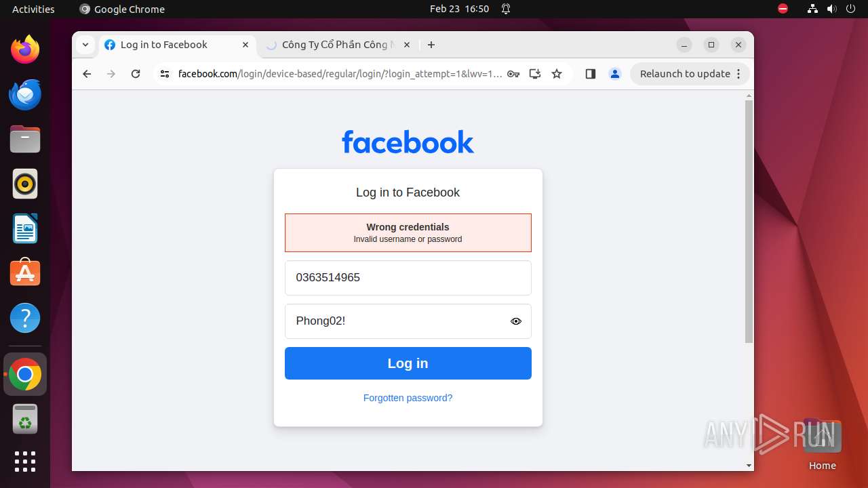Open the Files manager in dock
Screen dimensions: 868x488
coord(25,139)
